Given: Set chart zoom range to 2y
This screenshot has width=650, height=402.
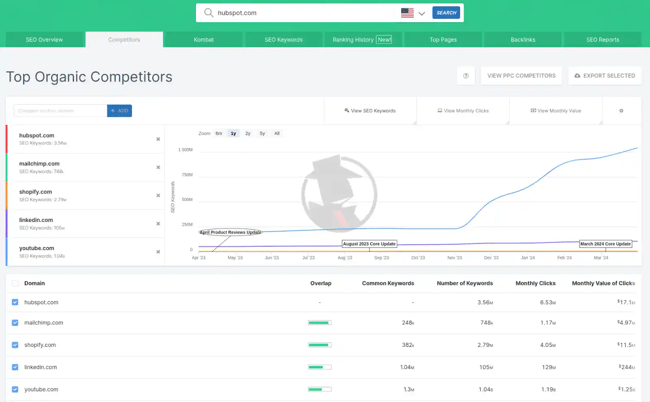Looking at the screenshot, I should pos(248,133).
